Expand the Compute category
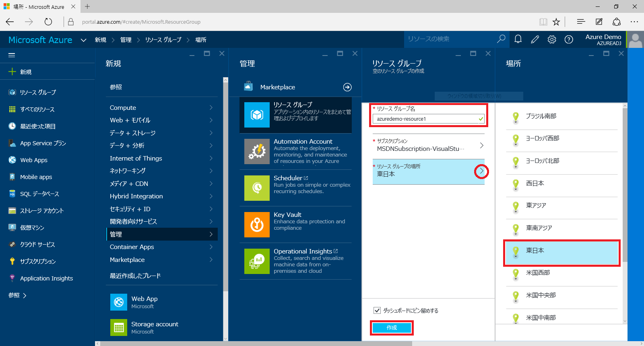This screenshot has width=644, height=346. click(162, 108)
